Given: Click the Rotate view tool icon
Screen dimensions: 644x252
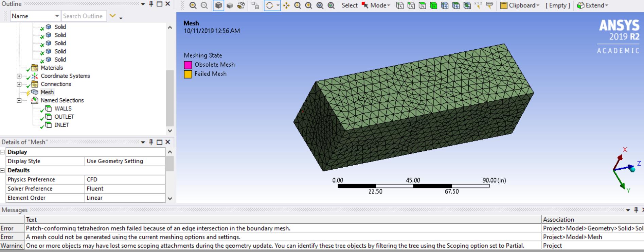Looking at the screenshot, I should click(270, 5).
